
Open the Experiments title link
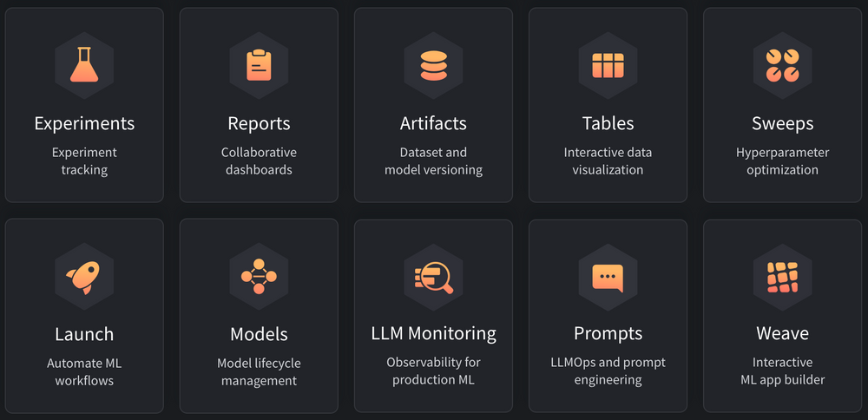[84, 123]
